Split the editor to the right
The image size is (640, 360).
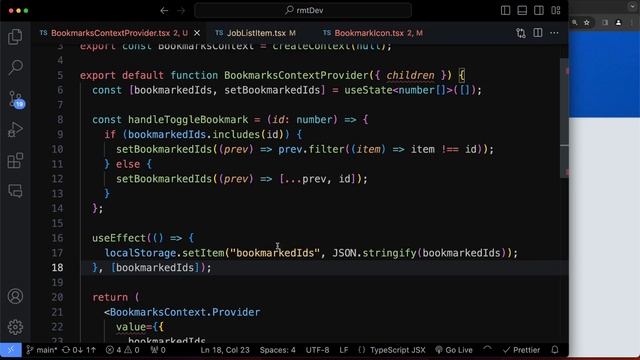tap(538, 33)
